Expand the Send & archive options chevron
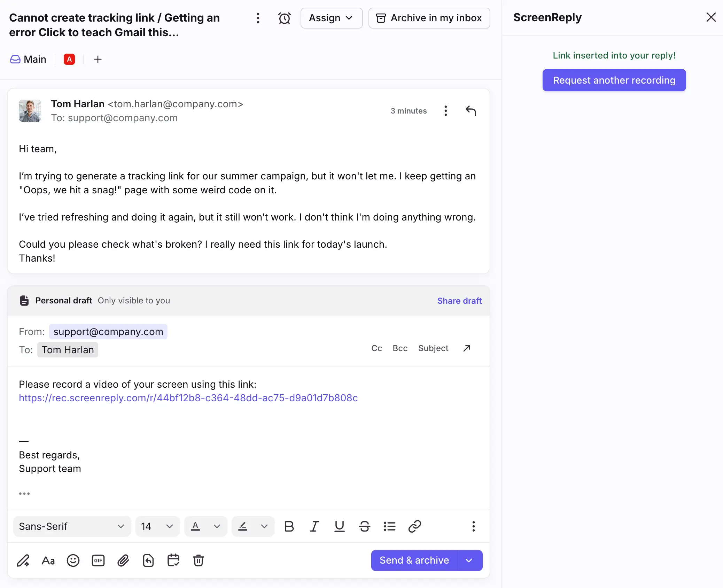The image size is (723, 588). click(469, 560)
